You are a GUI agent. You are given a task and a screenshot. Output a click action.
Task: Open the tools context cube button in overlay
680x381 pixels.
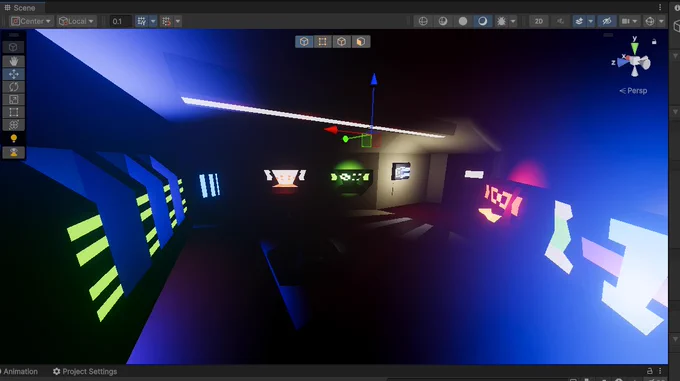(13, 47)
